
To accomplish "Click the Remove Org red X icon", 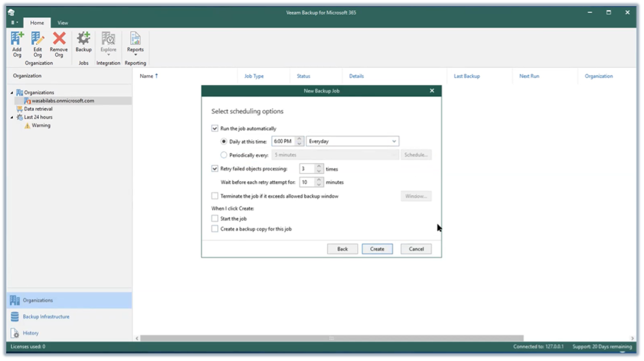I will 59,40.
